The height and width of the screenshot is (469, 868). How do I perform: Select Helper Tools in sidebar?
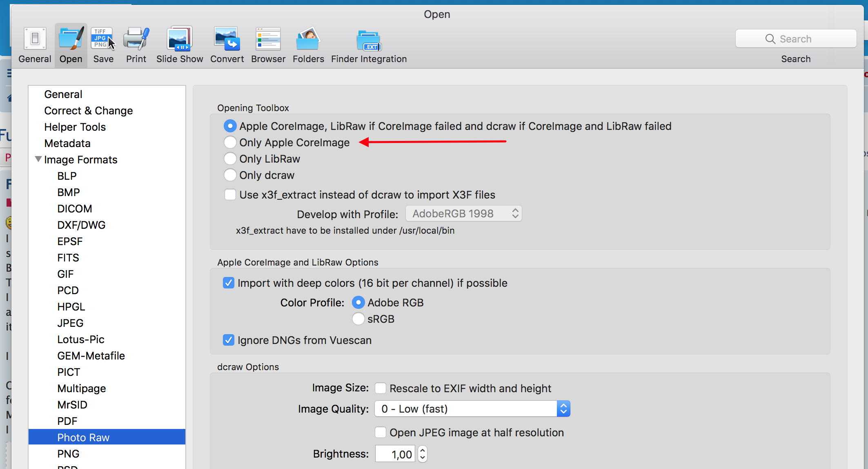click(x=107, y=127)
